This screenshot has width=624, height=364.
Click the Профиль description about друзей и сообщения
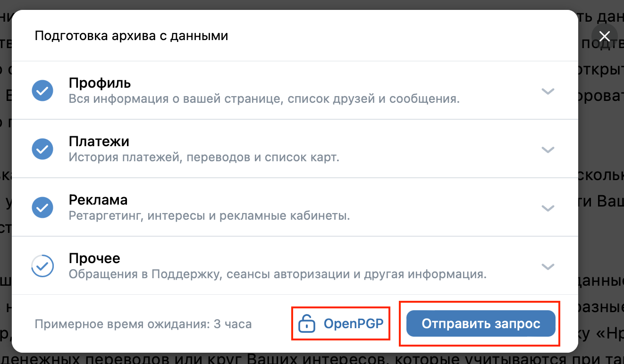pos(264,99)
